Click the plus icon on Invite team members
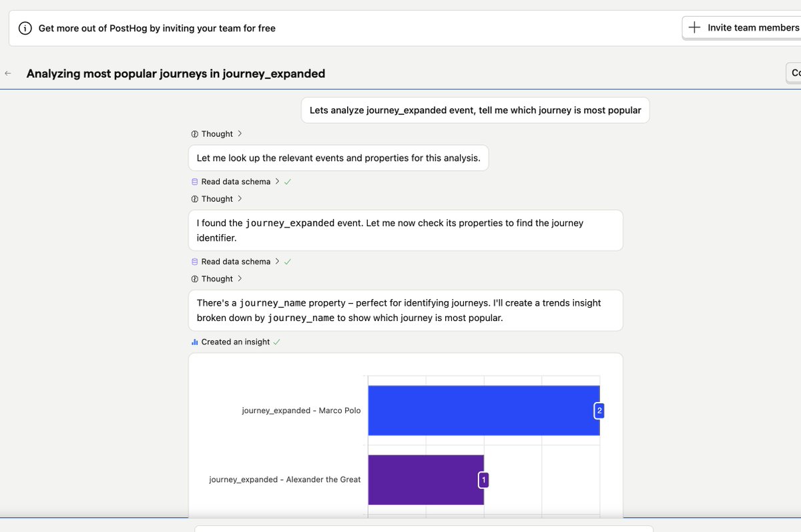The image size is (801, 532). 695,27
